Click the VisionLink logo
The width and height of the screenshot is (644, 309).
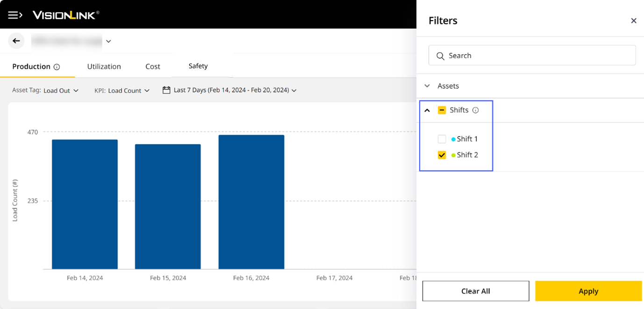[66, 15]
